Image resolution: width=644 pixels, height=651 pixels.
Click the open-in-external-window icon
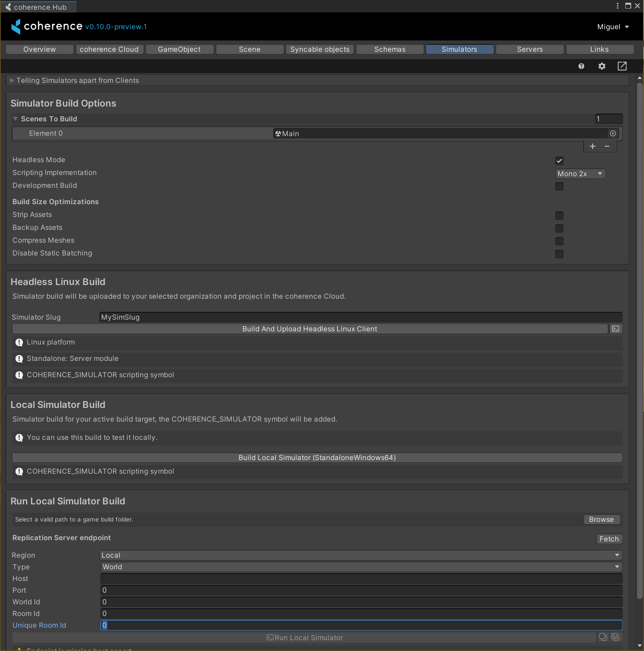click(622, 66)
